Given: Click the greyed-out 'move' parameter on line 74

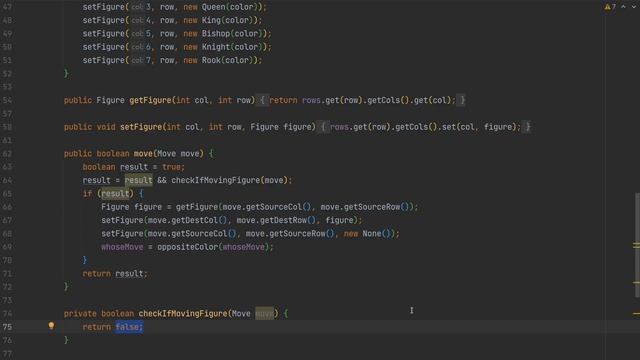Looking at the screenshot, I should click(264, 313).
